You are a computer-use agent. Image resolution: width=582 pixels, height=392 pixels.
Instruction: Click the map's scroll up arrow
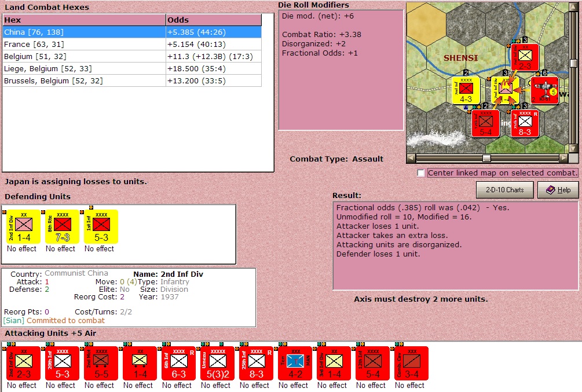[573, 7]
